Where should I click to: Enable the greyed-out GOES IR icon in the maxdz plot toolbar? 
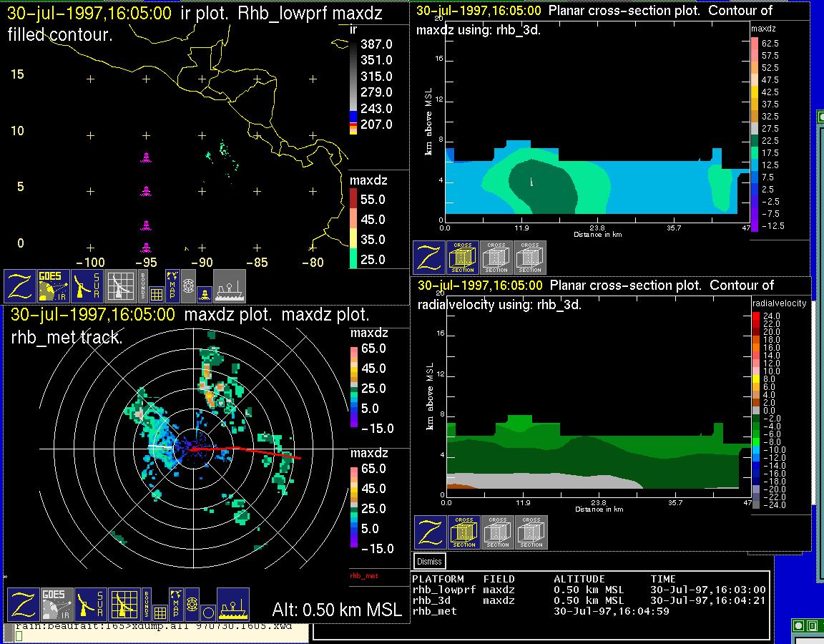[56, 605]
